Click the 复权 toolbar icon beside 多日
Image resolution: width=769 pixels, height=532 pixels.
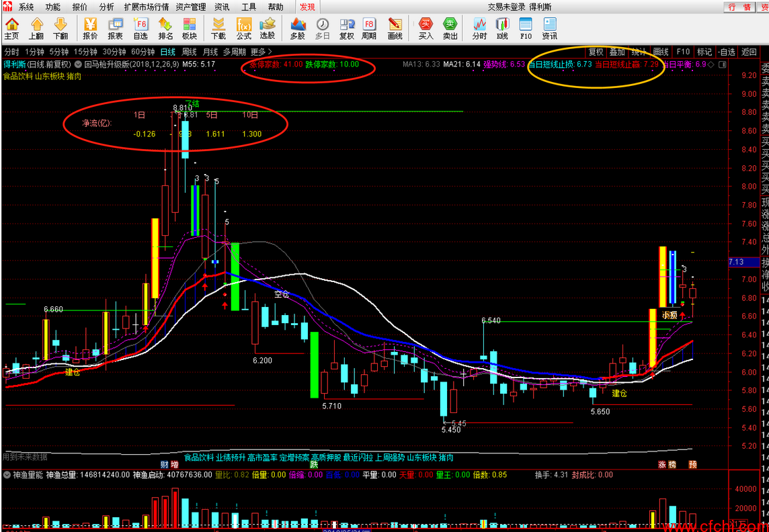[x=347, y=28]
